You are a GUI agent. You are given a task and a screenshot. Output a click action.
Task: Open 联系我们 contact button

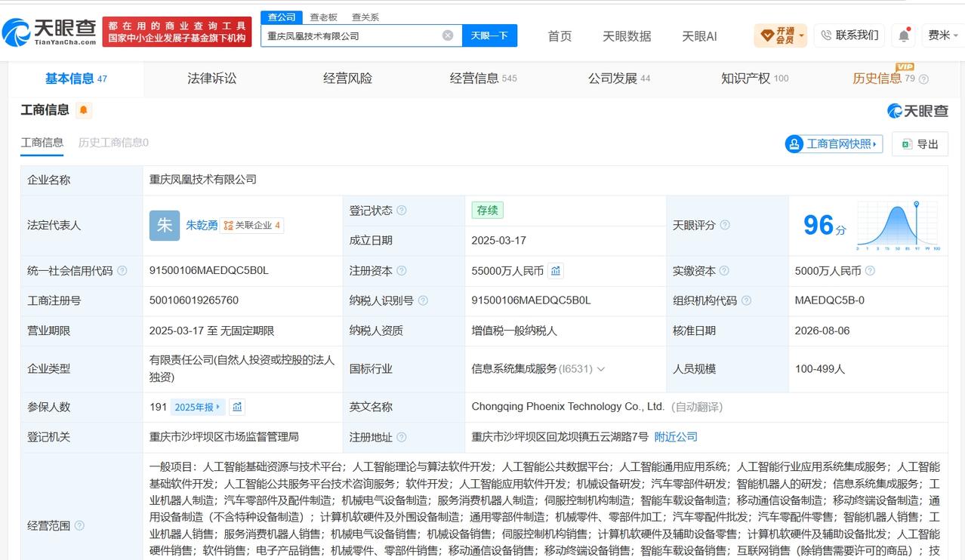(x=849, y=35)
